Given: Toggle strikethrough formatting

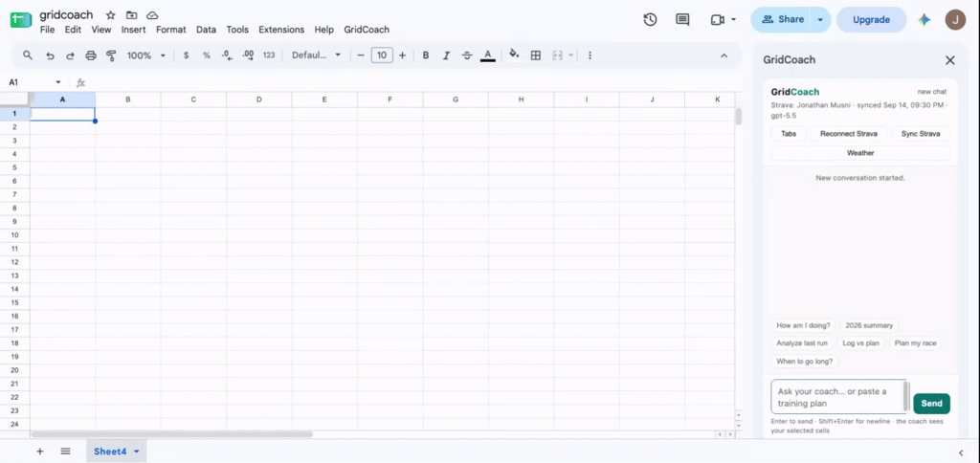Looking at the screenshot, I should point(467,55).
